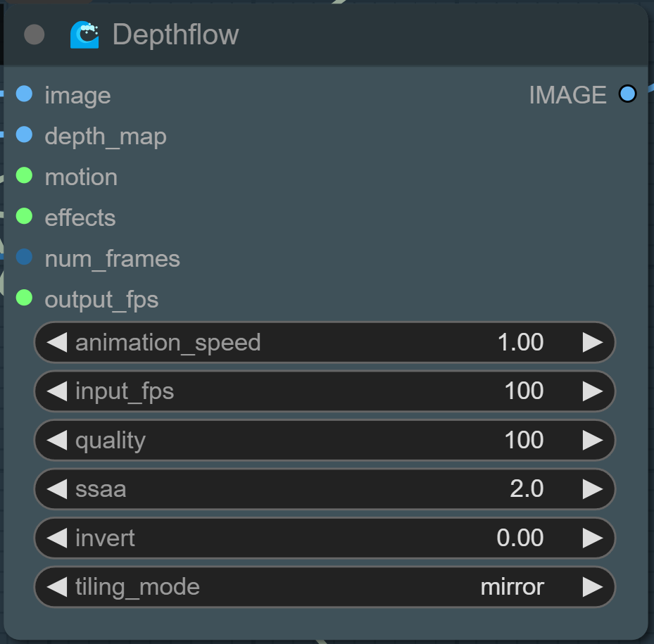
Task: Click the input_fps value 100
Action: (524, 391)
